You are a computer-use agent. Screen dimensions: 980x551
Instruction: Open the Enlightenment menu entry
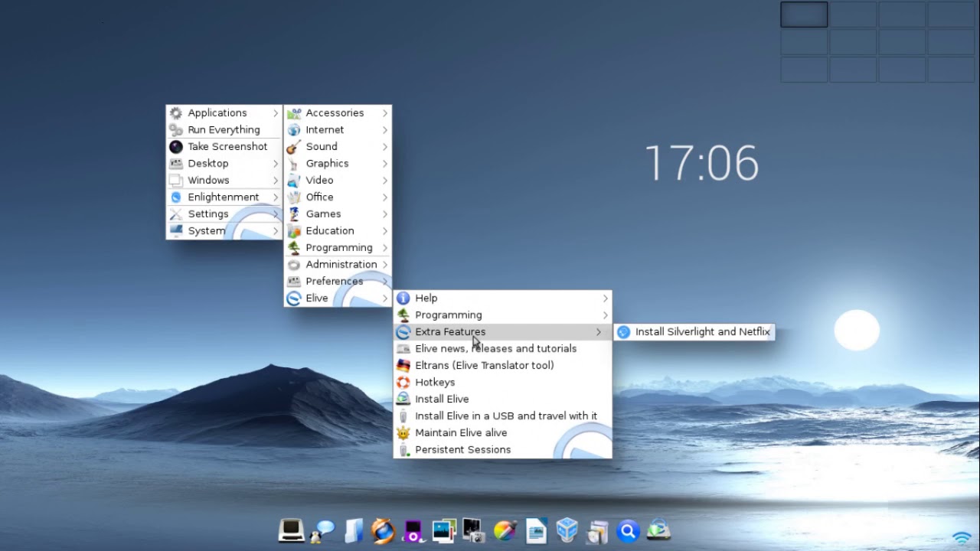[x=224, y=197]
